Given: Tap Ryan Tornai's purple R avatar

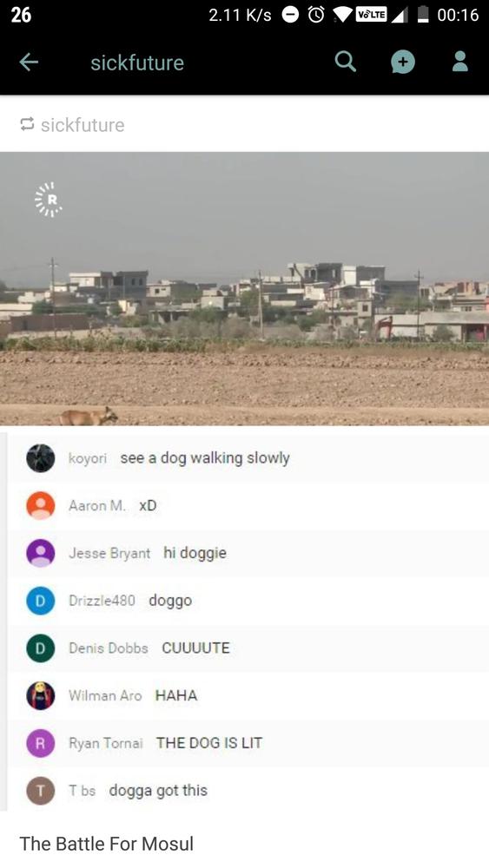Looking at the screenshot, I should point(41,744).
